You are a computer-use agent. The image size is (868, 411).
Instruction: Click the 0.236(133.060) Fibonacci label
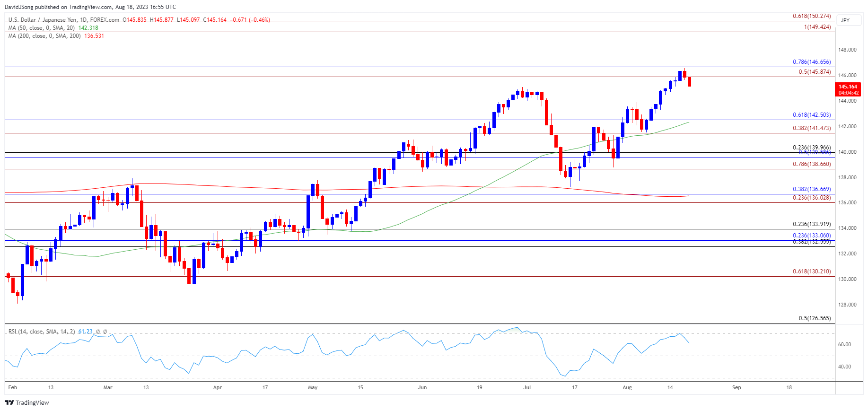pos(812,236)
